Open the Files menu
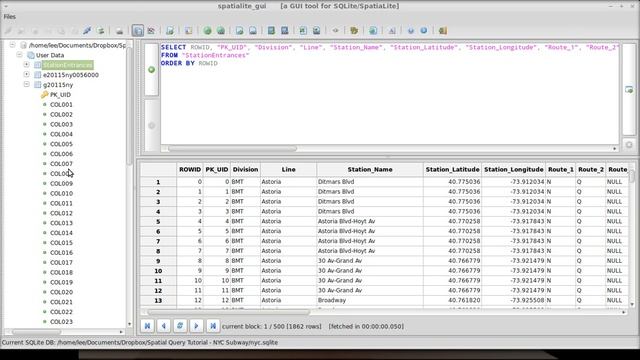Image resolution: width=640 pixels, height=360 pixels. click(x=9, y=17)
